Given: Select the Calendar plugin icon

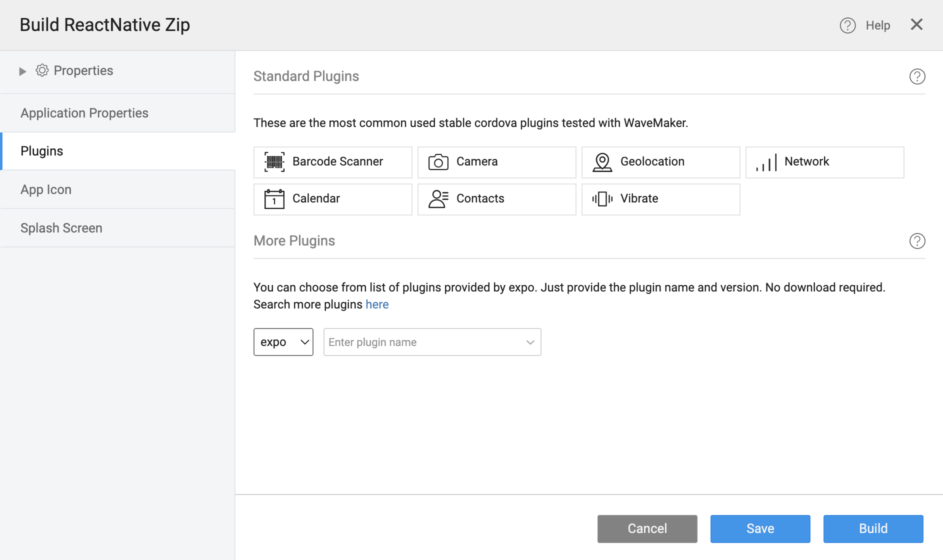Looking at the screenshot, I should (274, 199).
